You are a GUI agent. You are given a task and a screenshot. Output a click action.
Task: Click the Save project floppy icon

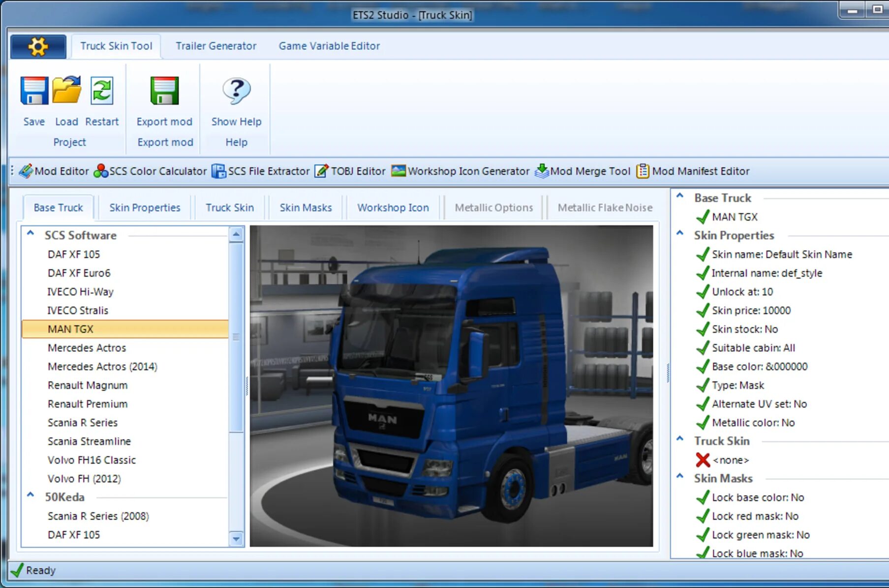34,91
